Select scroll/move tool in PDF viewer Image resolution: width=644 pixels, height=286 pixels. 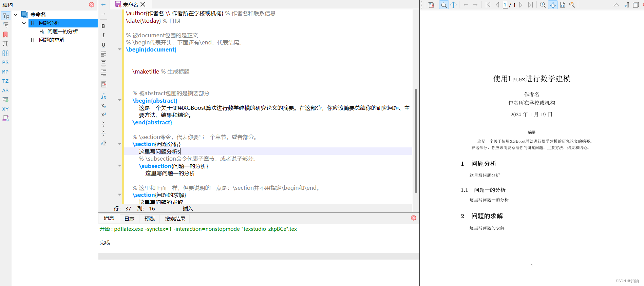click(453, 5)
